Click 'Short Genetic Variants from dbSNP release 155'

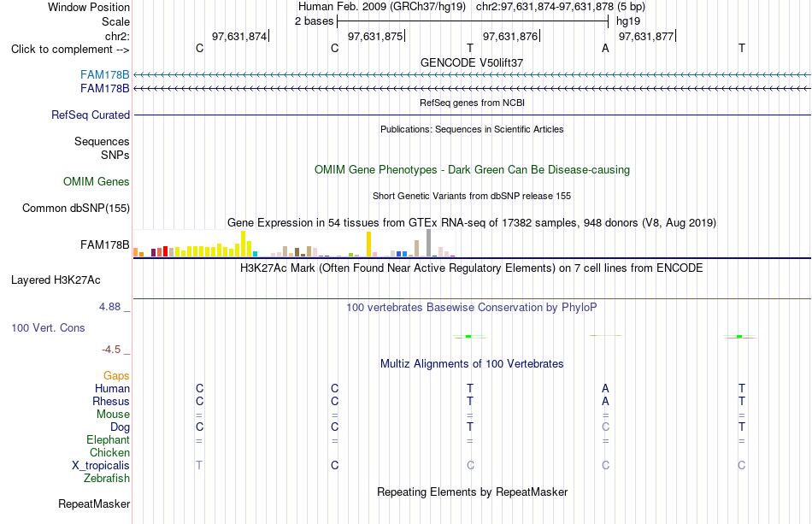[x=472, y=196]
